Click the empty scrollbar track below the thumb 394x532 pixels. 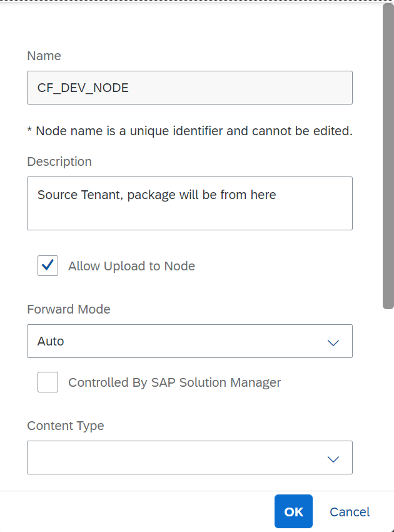388,401
